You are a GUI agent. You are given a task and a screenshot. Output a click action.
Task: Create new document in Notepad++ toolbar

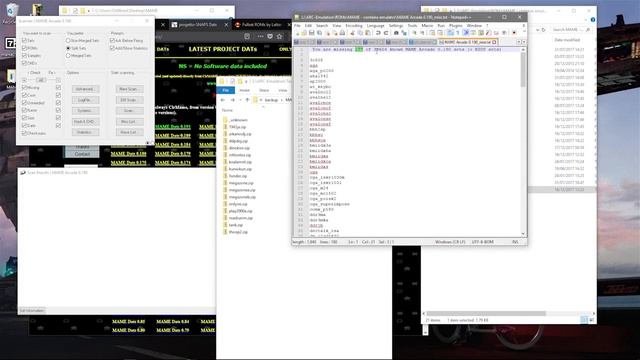297,33
